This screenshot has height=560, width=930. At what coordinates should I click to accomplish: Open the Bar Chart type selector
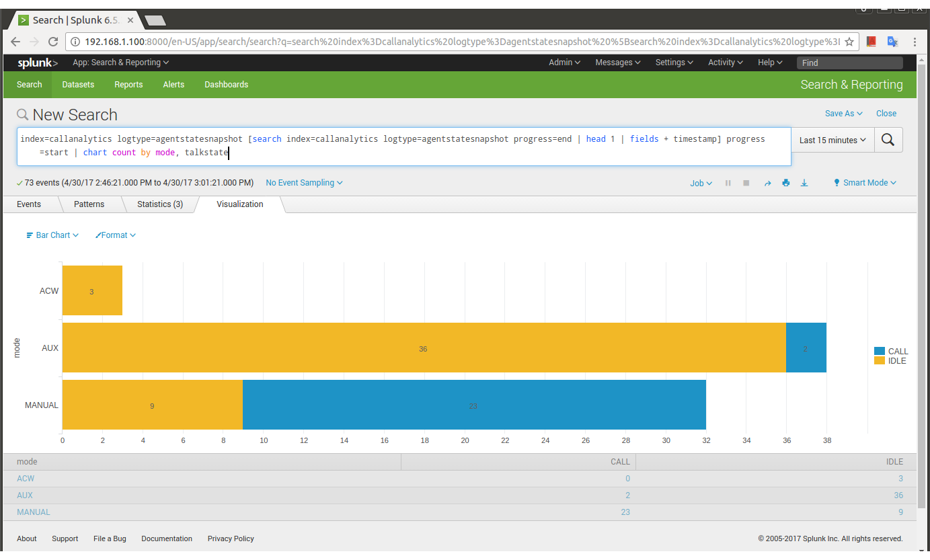(52, 235)
